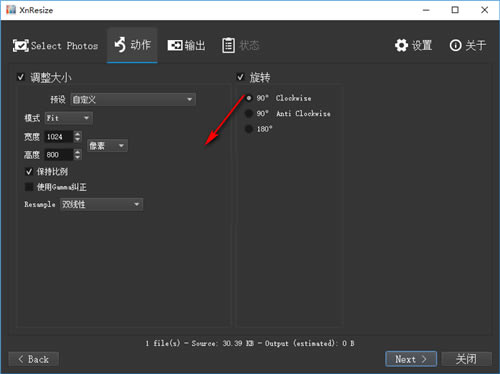Toggle the 旋转 checkbox

pos(240,77)
